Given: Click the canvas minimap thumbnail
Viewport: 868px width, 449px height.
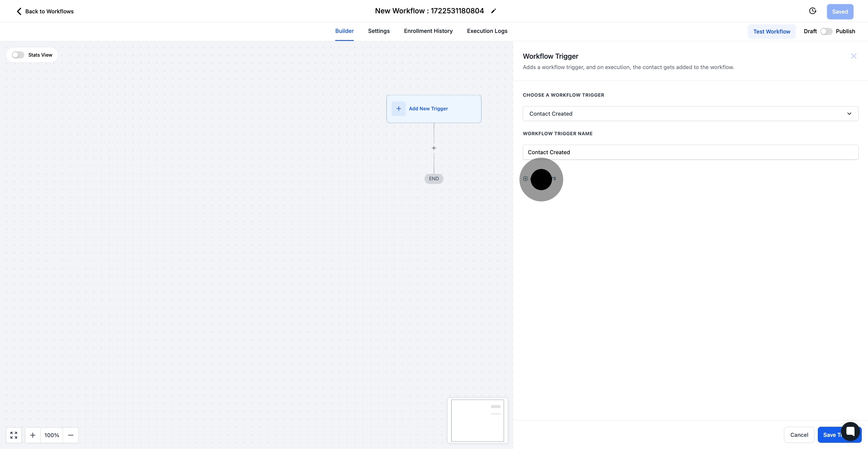Looking at the screenshot, I should (x=477, y=421).
